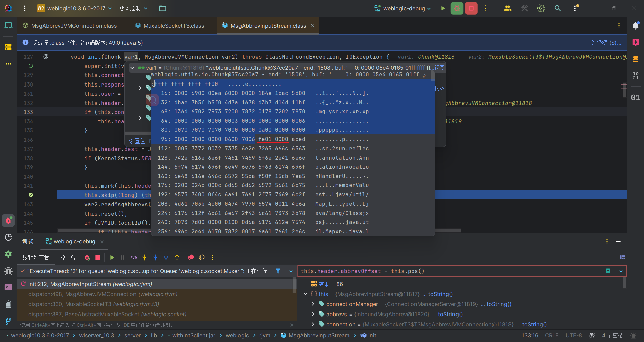
Task: Expand connectionManager variable
Action: point(313,304)
